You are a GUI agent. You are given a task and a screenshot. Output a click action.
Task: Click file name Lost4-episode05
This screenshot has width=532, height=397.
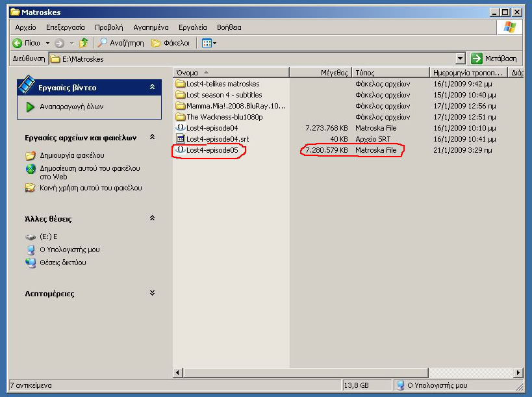coord(212,150)
